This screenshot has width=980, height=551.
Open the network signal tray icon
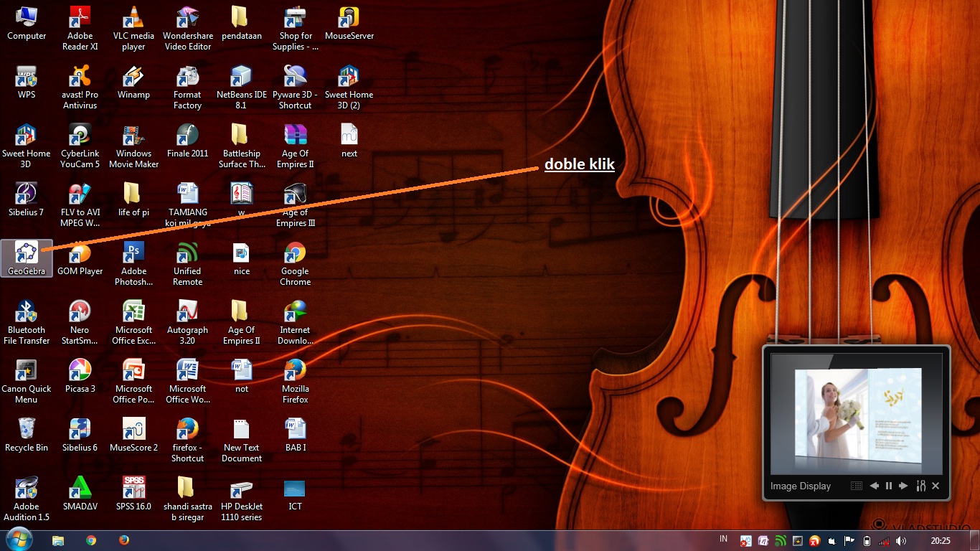coord(884,541)
